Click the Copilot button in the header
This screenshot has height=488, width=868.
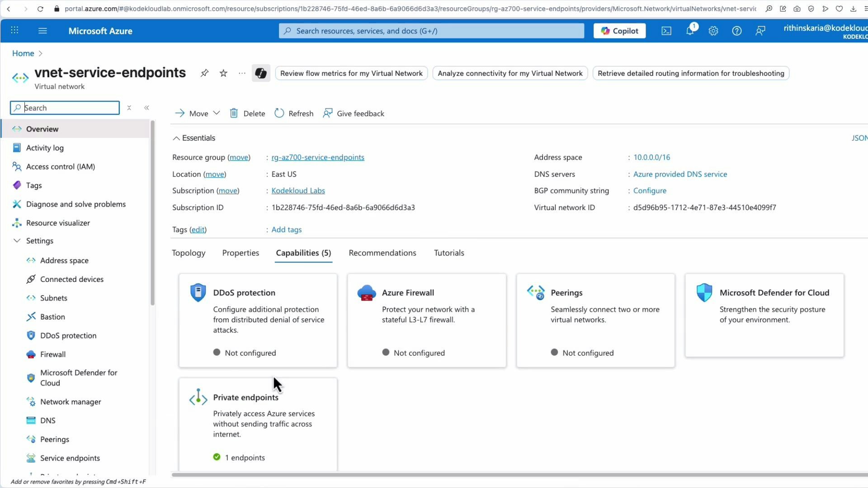[x=619, y=31]
